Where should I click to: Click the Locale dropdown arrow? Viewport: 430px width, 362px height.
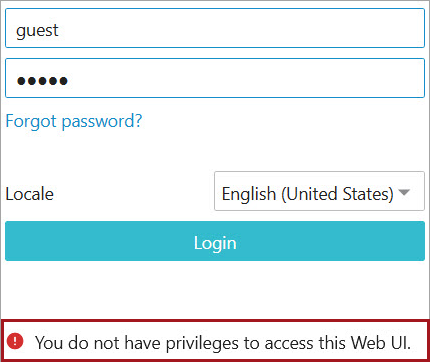404,192
